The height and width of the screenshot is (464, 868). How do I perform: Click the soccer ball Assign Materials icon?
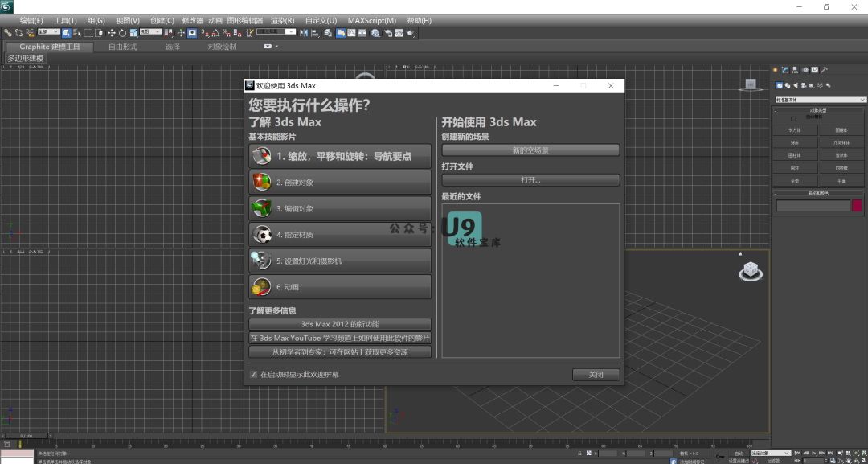(x=263, y=235)
